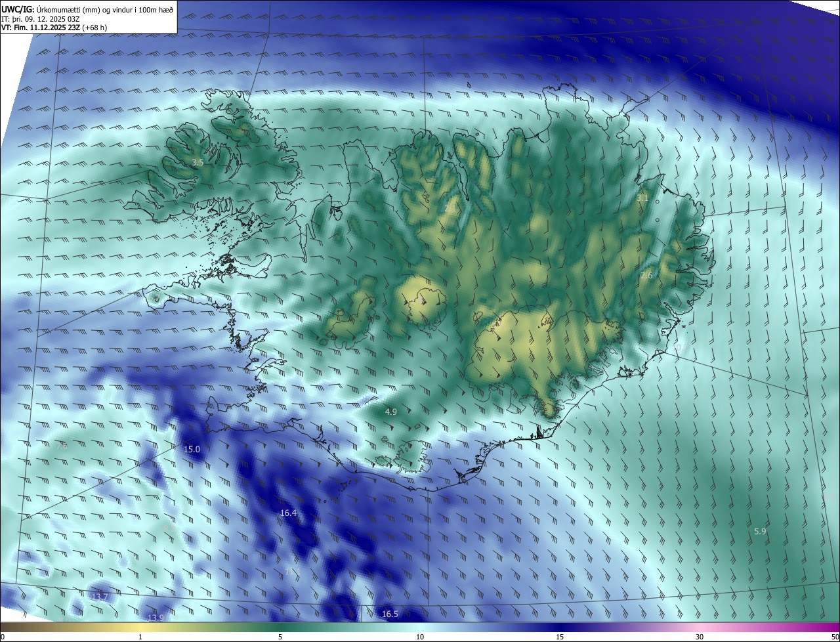Screen dimensions: 840x642
Task: Click the 3.1 value in northeast Iceland
Action: (642, 198)
